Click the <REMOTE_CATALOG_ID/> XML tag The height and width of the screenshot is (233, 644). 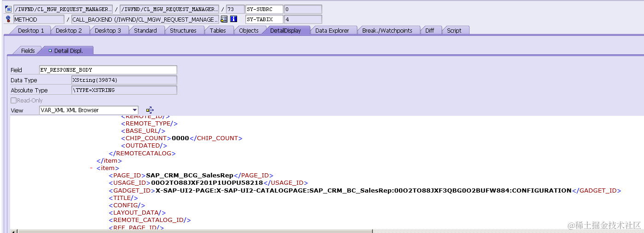point(150,220)
